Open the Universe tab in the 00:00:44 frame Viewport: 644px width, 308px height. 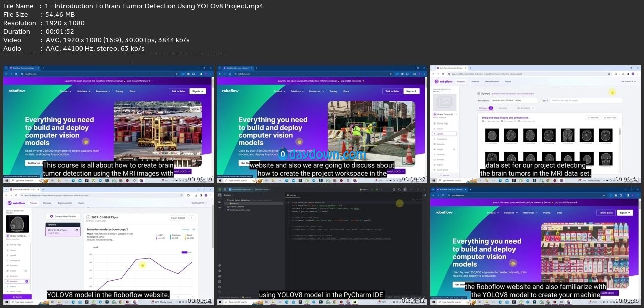[x=476, y=81]
